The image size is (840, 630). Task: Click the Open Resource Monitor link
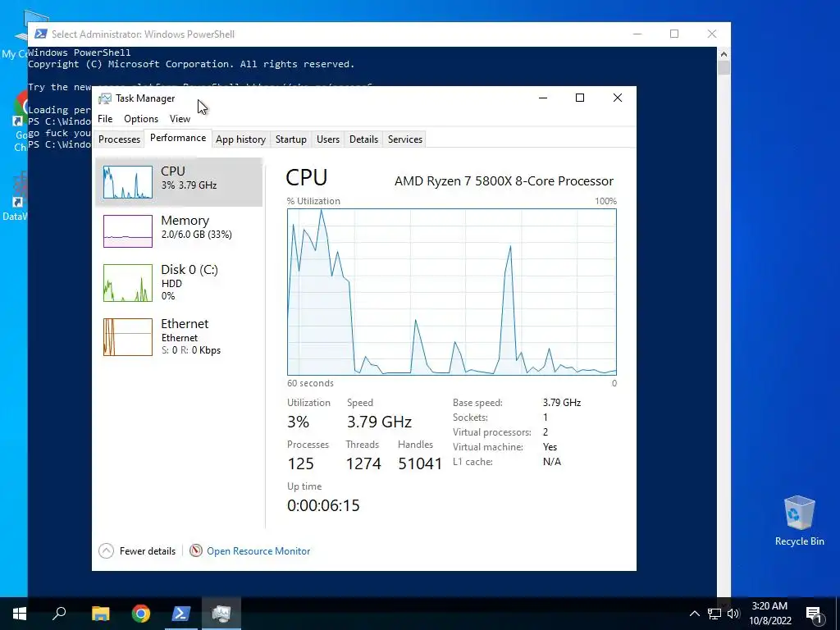tap(258, 550)
